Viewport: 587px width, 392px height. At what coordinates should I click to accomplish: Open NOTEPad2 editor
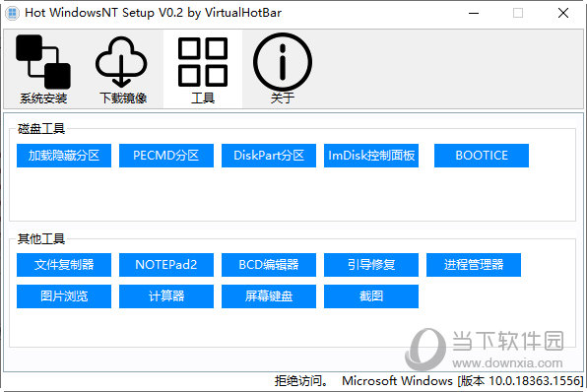pyautogui.click(x=166, y=265)
